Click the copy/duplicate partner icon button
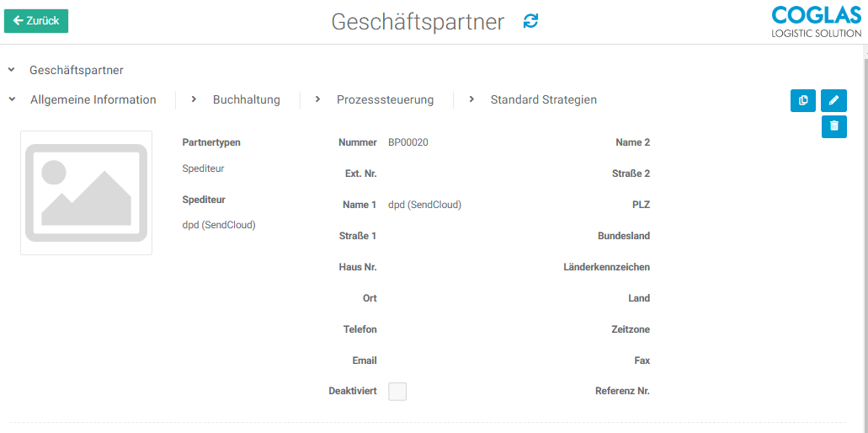The height and width of the screenshot is (433, 868). coord(803,100)
